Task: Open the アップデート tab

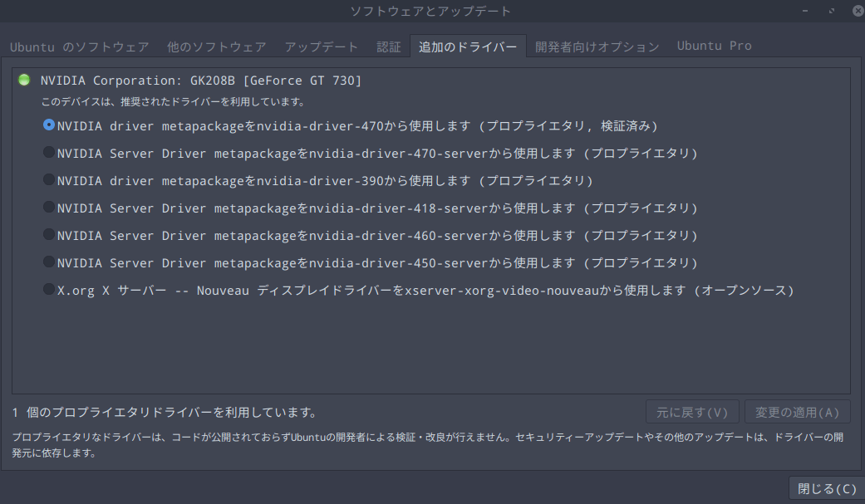Action: (322, 46)
